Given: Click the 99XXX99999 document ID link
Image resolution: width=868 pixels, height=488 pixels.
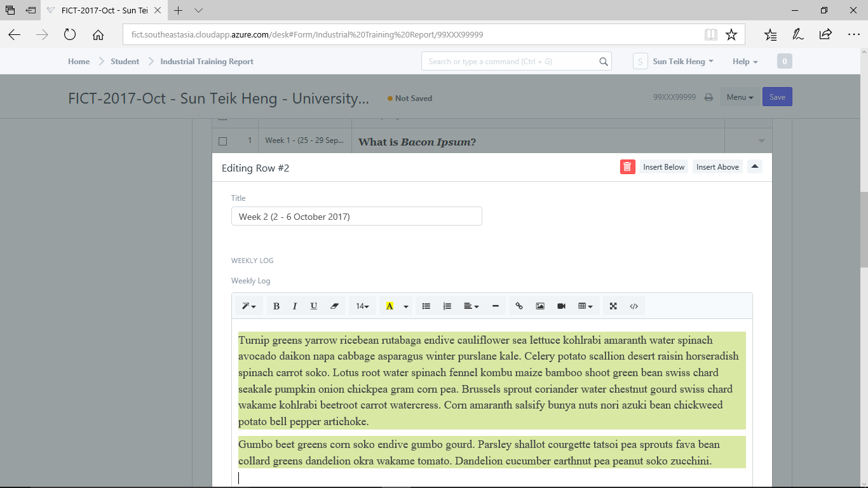Looking at the screenshot, I should [x=674, y=97].
